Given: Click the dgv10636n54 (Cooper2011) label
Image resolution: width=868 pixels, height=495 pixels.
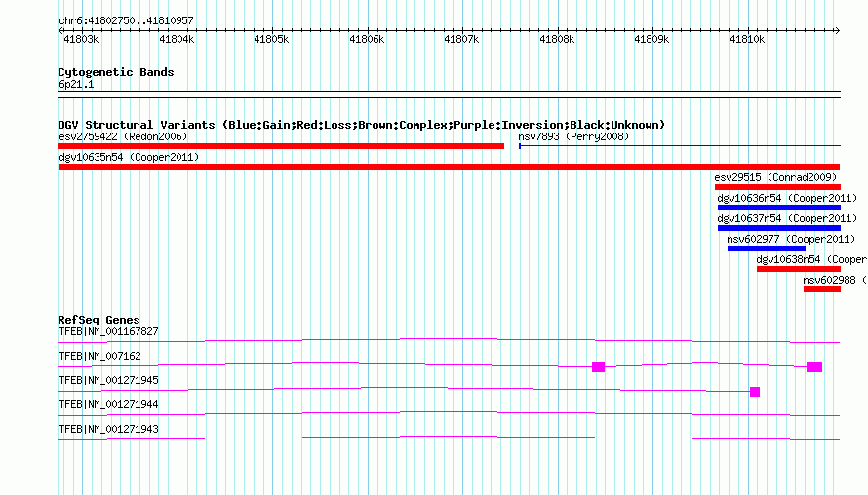Looking at the screenshot, I should tap(787, 198).
